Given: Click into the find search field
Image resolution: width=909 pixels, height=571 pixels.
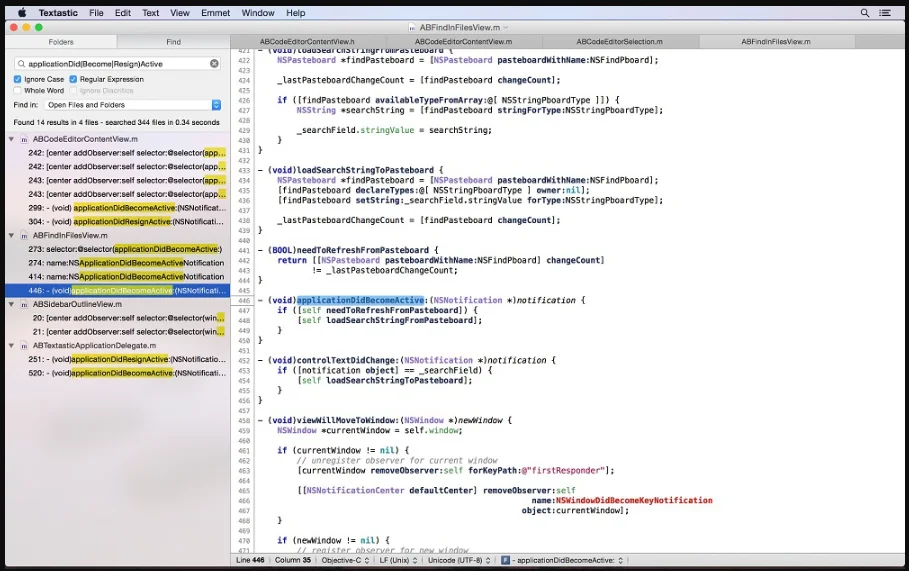Looking at the screenshot, I should 116,64.
